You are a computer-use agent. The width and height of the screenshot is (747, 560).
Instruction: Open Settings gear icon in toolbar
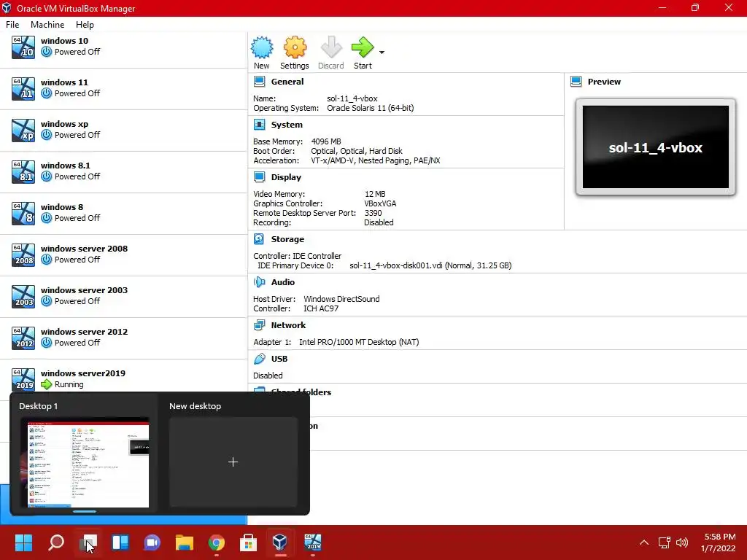(295, 47)
